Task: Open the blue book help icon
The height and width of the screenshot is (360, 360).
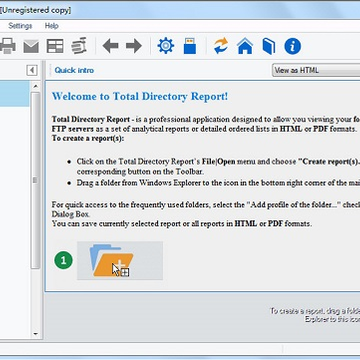Action: pyautogui.click(x=269, y=46)
